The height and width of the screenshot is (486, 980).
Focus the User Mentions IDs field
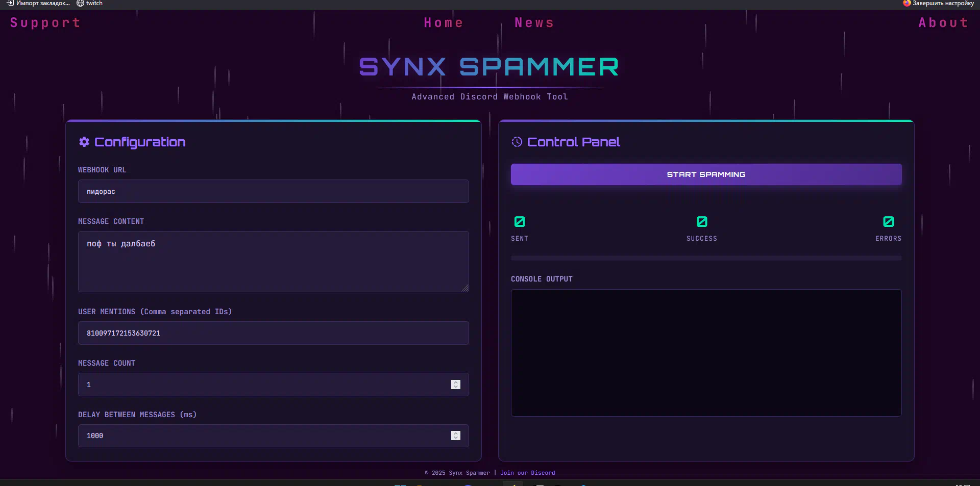(x=273, y=333)
